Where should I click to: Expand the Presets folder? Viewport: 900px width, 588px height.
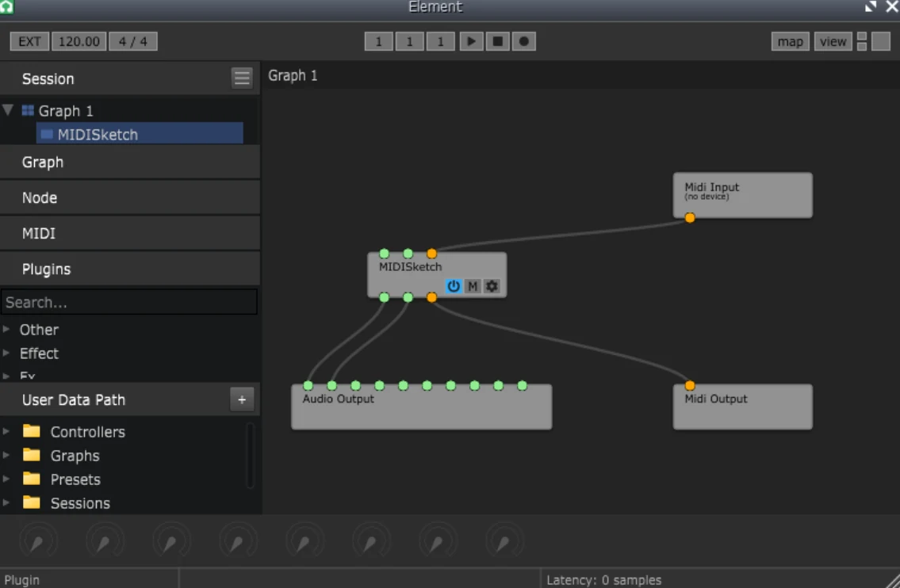click(6, 479)
